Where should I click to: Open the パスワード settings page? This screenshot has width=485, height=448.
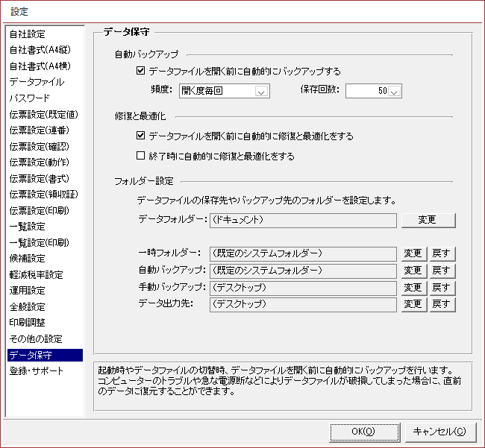pos(30,98)
